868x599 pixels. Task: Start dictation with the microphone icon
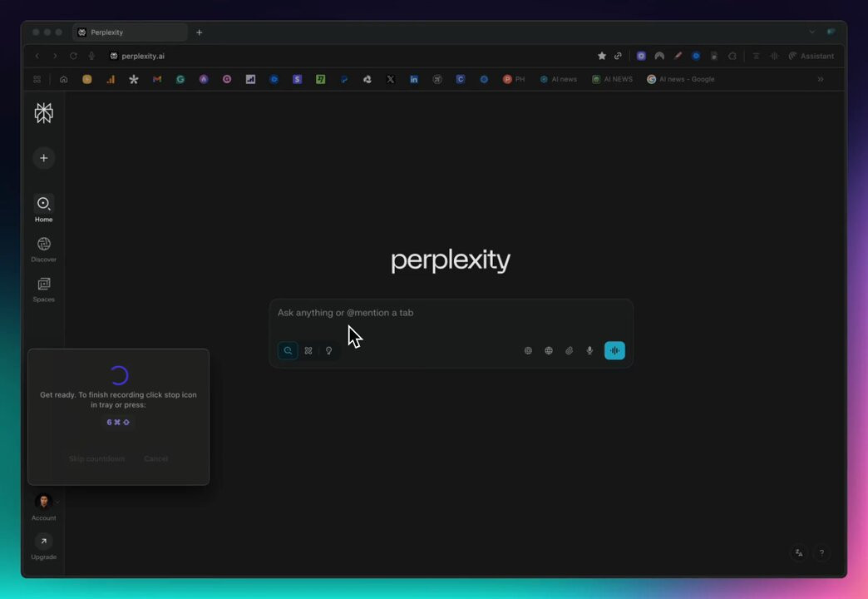(x=589, y=350)
